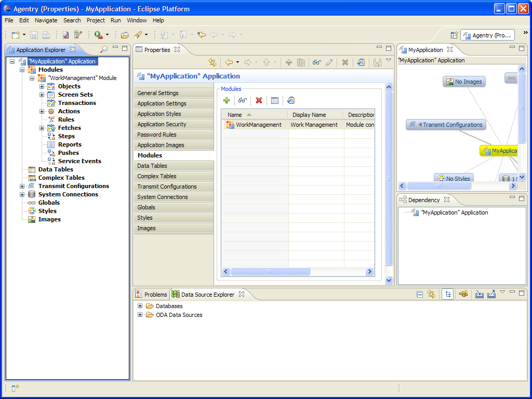
Task: Select Transmit Configurations in Properties list
Action: [x=174, y=187]
